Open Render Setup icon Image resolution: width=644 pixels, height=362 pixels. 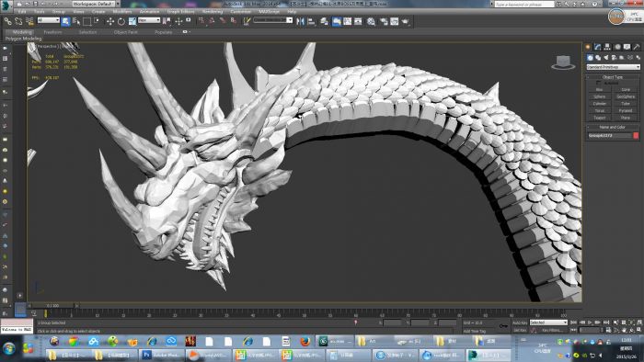click(x=384, y=21)
